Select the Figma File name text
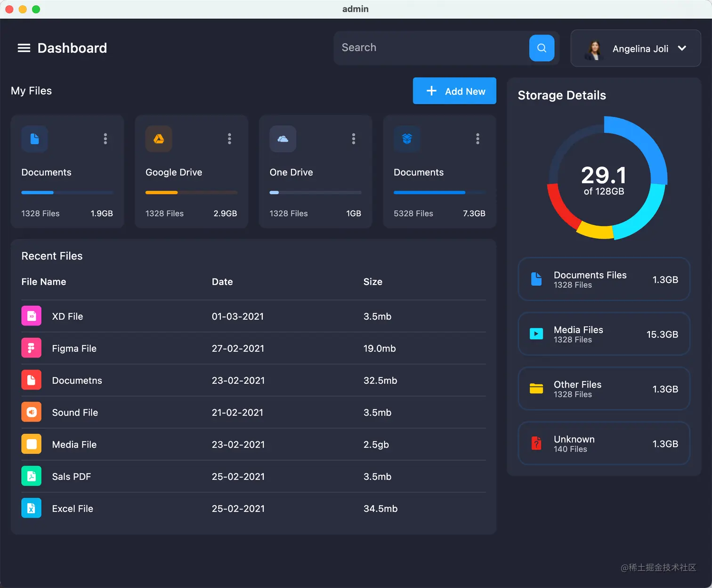The width and height of the screenshot is (712, 588). 74,349
